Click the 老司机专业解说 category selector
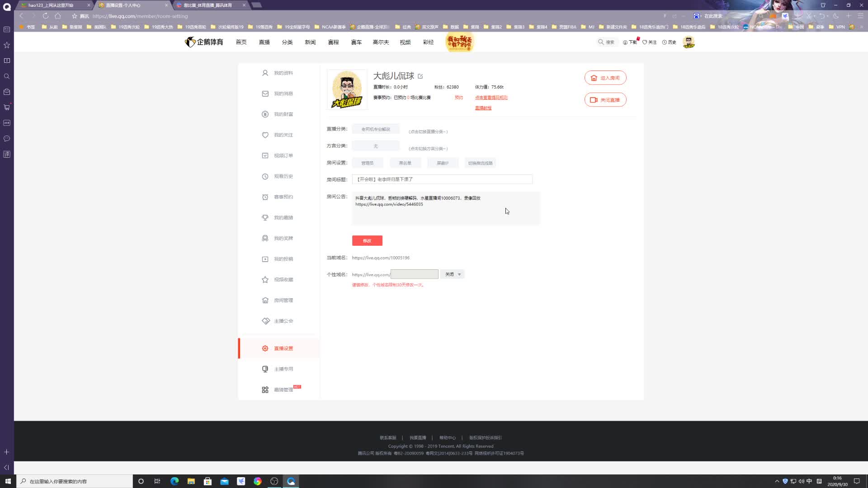This screenshot has width=868, height=488. (376, 130)
